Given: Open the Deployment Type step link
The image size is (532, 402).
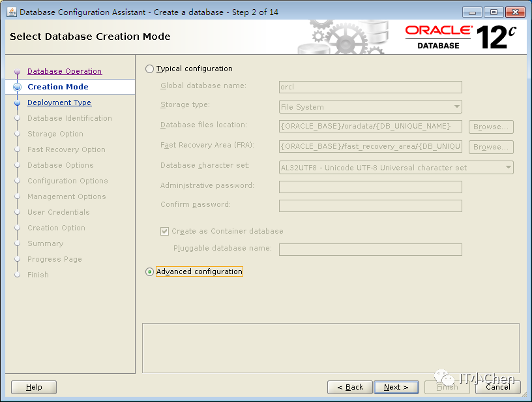Looking at the screenshot, I should 59,102.
